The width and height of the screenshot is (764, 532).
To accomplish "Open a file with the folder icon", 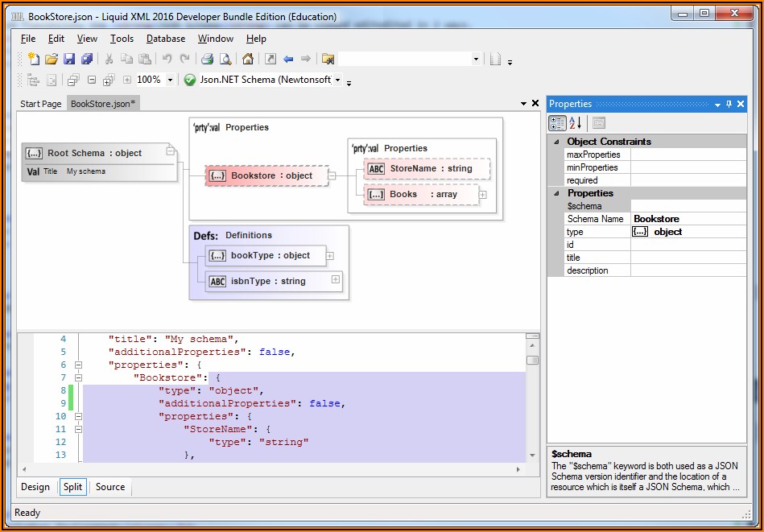I will (51, 59).
